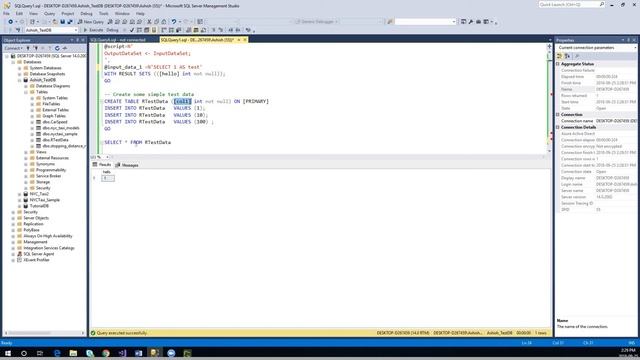Collapse the Connection Details section in Properties
The image size is (640, 360).
[x=558, y=127]
